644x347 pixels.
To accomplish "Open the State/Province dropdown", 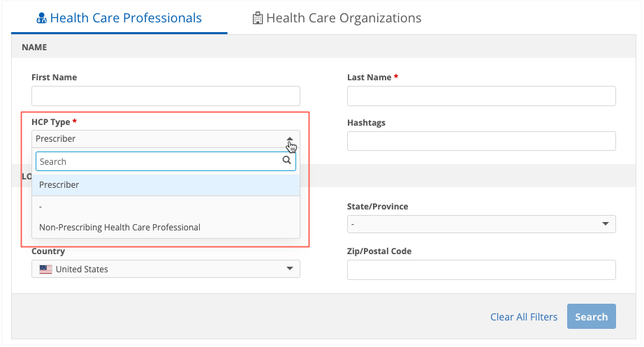I will 481,224.
